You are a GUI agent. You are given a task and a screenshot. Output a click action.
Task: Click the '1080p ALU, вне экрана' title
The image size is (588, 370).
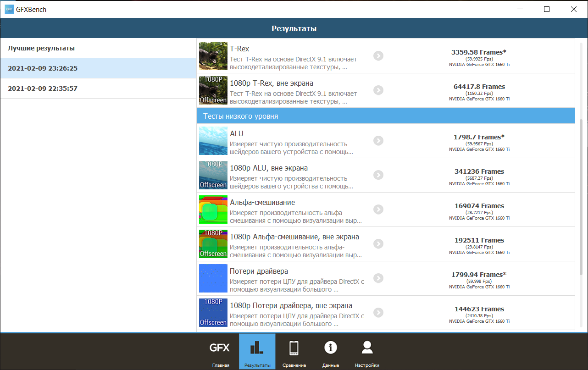269,168
